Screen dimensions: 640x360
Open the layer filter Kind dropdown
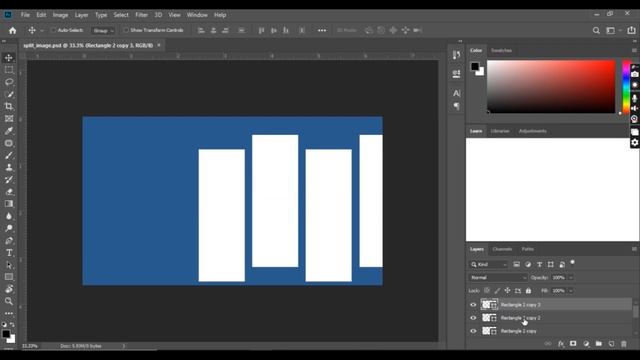tap(489, 264)
